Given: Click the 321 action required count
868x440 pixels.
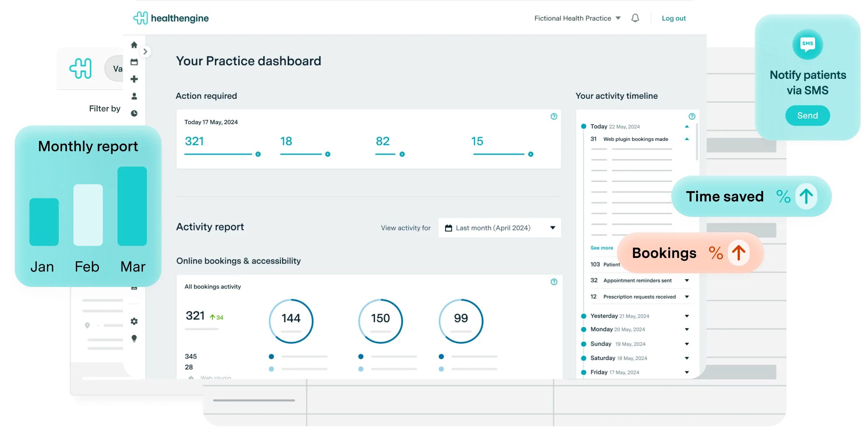Looking at the screenshot, I should (194, 141).
